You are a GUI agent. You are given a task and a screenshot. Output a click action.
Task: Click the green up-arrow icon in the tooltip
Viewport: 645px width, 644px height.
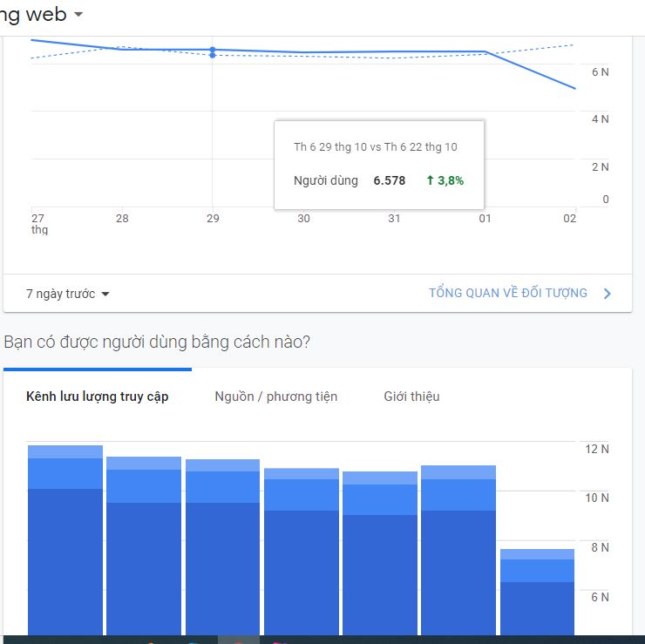tap(430, 180)
